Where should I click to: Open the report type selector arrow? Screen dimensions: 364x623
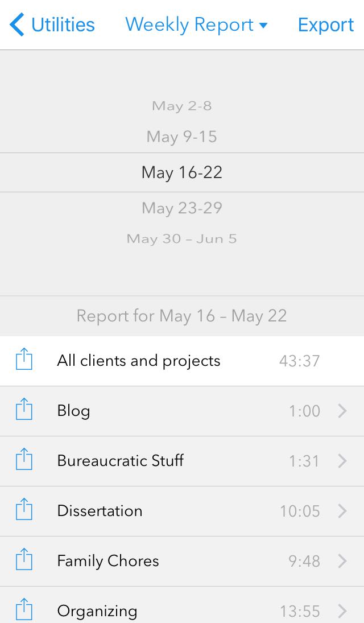(263, 26)
